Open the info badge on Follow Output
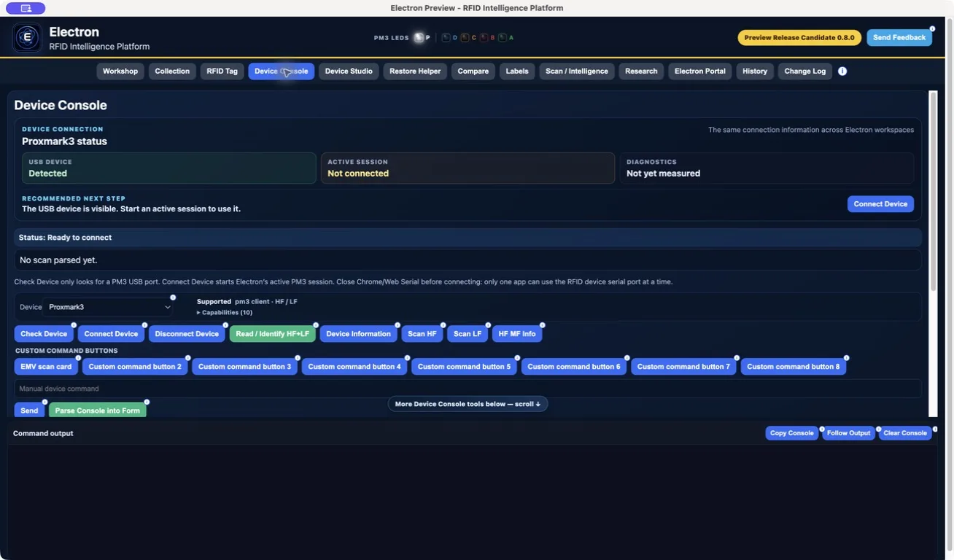This screenshot has width=954, height=560. 879,429
